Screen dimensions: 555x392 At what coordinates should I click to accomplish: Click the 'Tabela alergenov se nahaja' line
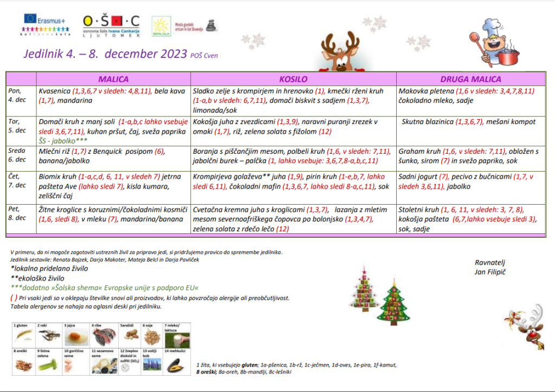coord(86,306)
